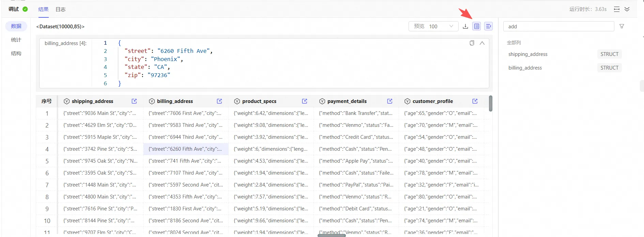This screenshot has width=644, height=237.
Task: Open payment_details column expand icon
Action: pos(390,101)
